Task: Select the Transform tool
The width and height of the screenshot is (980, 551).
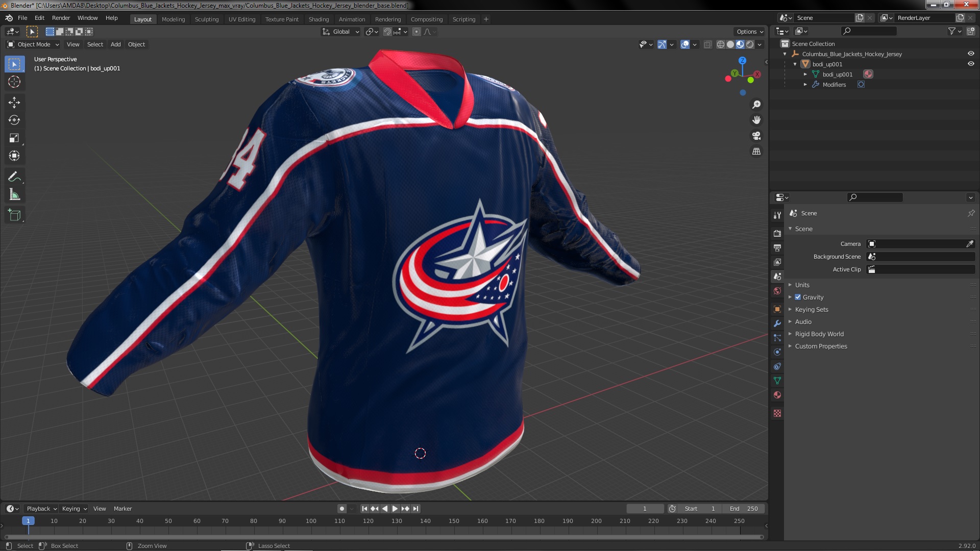Action: point(14,156)
